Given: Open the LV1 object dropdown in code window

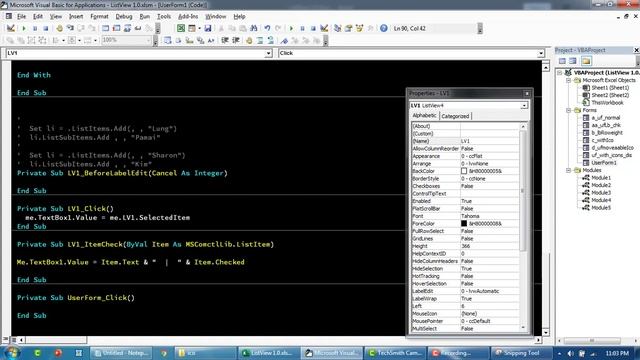Looking at the screenshot, I should (268, 53).
